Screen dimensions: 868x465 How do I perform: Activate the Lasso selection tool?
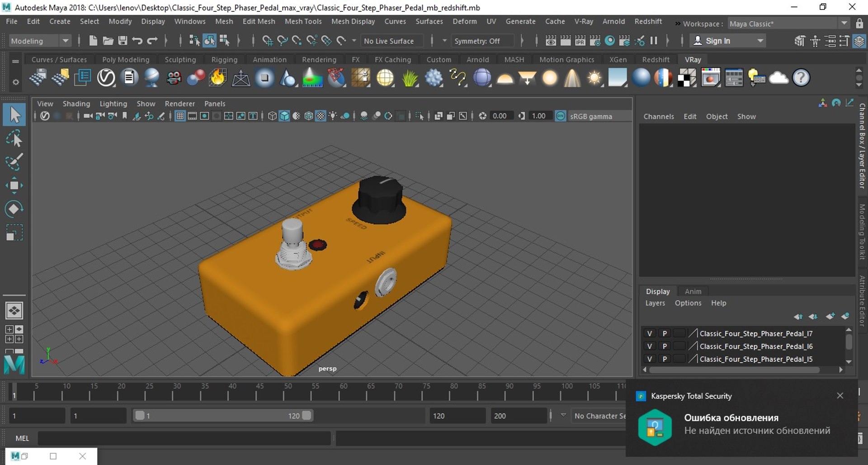[14, 138]
